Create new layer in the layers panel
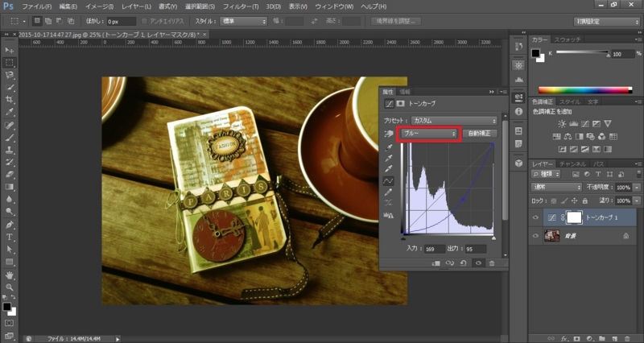Screen dimensions: 644x343 (x=614, y=338)
